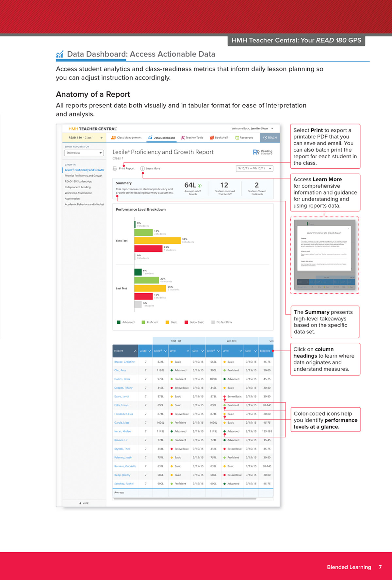Open student Bracco, Christine link

tap(124, 362)
